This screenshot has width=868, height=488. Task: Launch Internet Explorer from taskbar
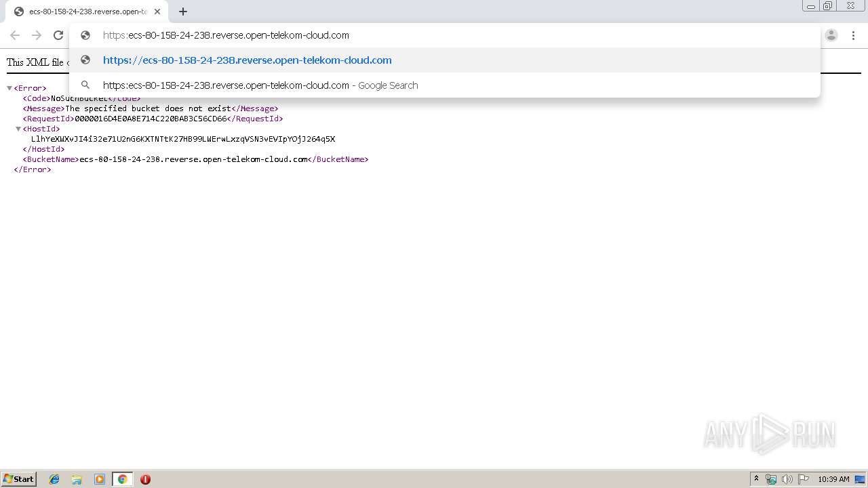(x=54, y=479)
